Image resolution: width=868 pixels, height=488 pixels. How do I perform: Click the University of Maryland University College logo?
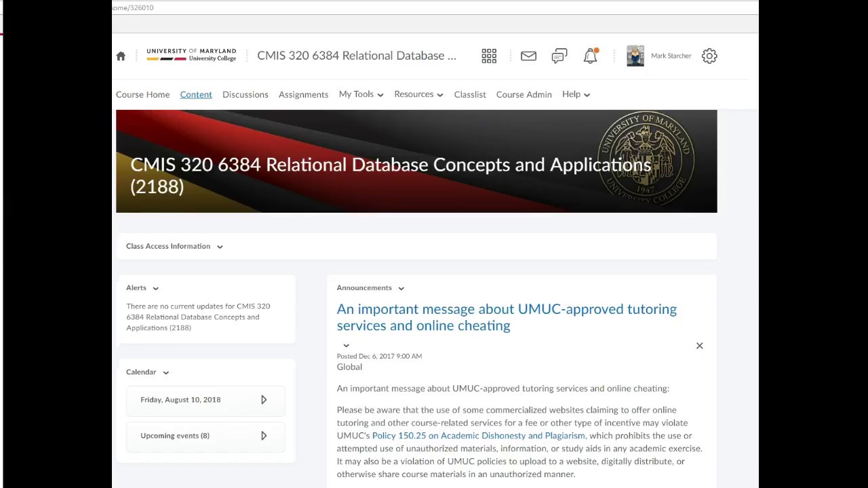tap(191, 56)
